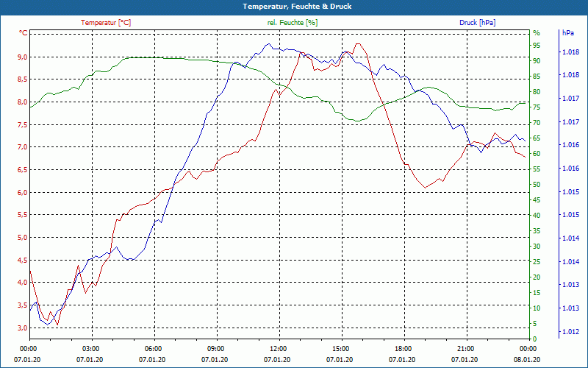Click the '4,0' temperature axis tick

click(x=23, y=283)
